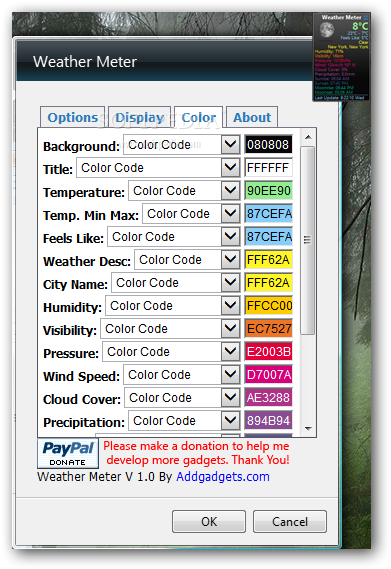Click the scrollbar up arrow
Image resolution: width=391 pixels, height=569 pixels.
pos(308,137)
